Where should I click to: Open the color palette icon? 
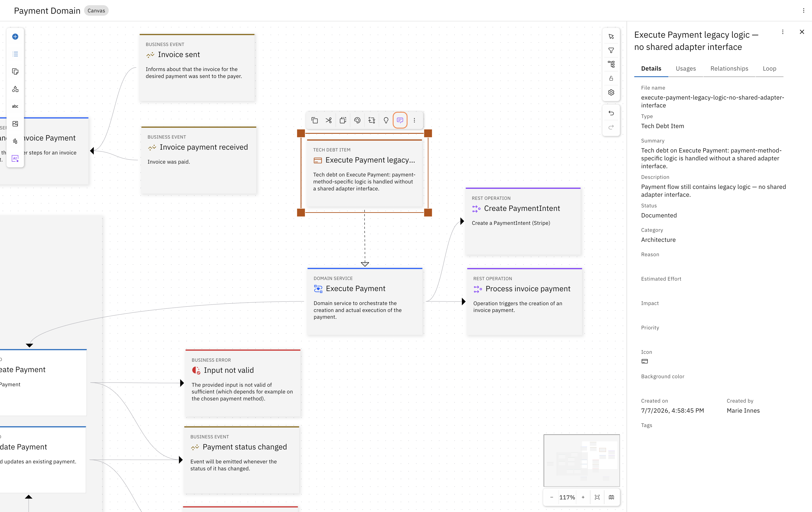point(357,120)
